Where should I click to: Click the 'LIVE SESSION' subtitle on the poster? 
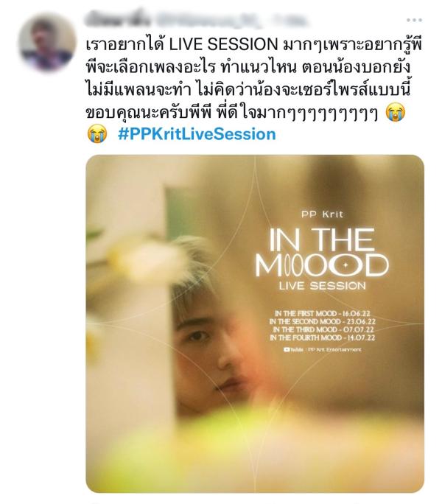[323, 286]
